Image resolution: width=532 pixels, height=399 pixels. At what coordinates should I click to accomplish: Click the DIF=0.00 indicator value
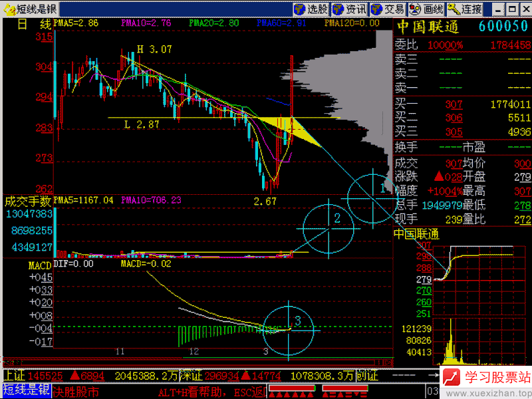click(73, 263)
